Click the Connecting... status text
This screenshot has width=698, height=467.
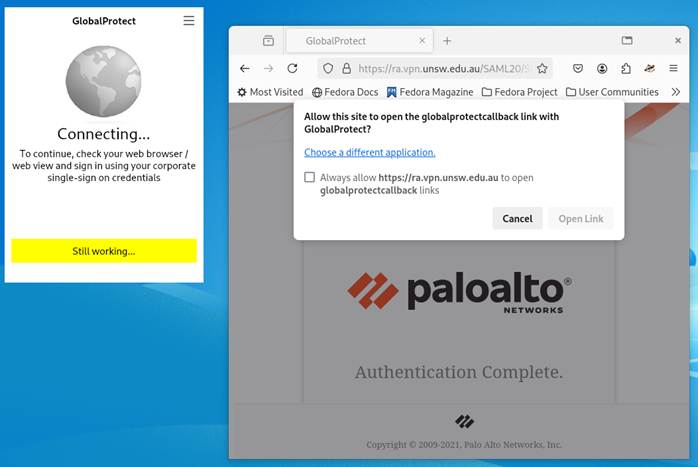[x=104, y=134]
